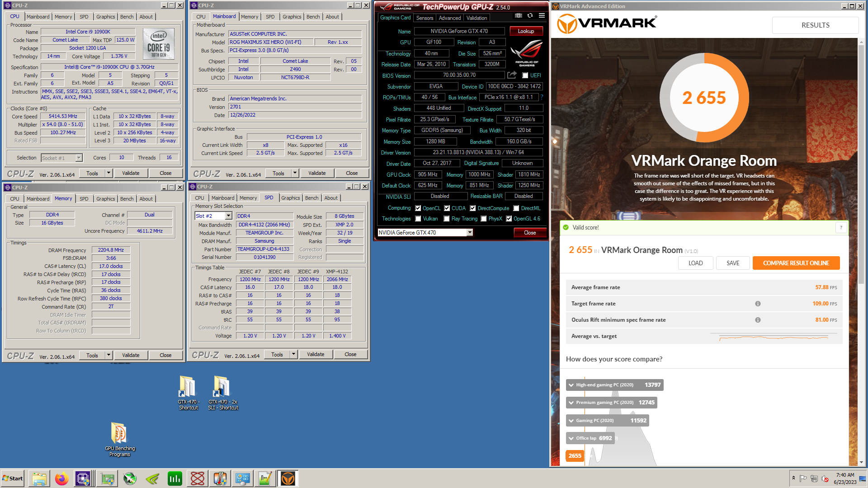868x488 pixels.
Task: Toggle the CUDA checkbox
Action: [447, 208]
